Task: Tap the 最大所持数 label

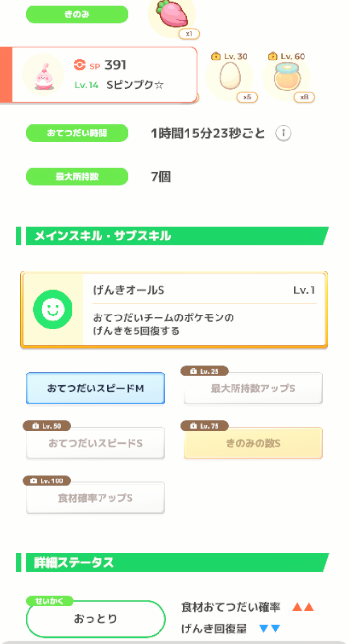Action: (x=77, y=177)
